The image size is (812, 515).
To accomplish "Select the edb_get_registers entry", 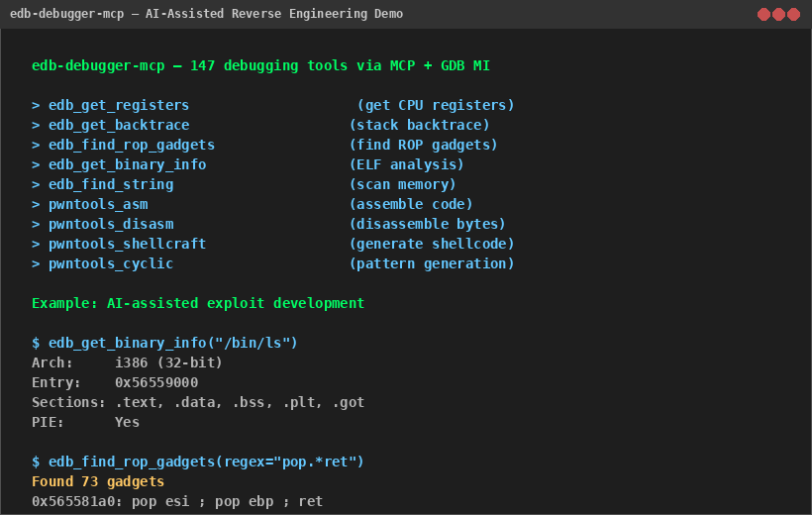I will tap(119, 105).
